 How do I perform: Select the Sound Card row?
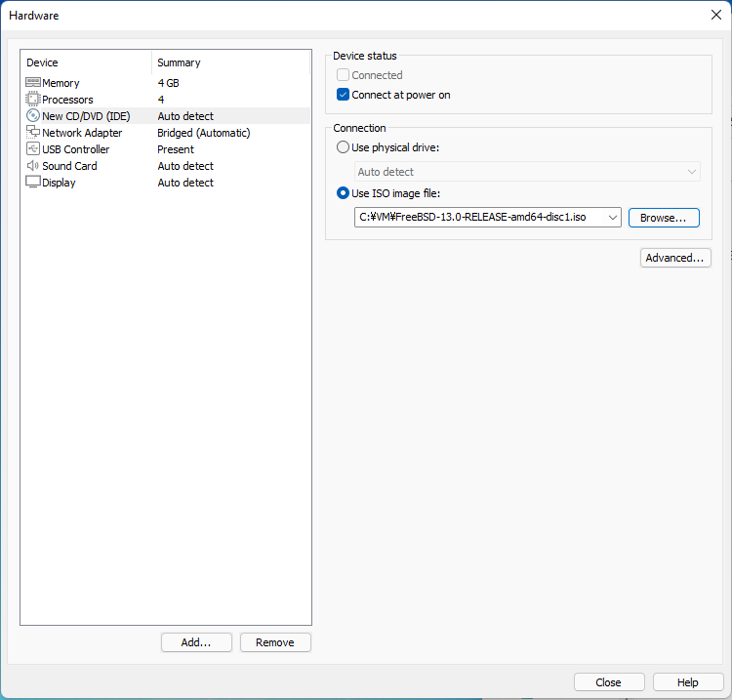[167, 166]
